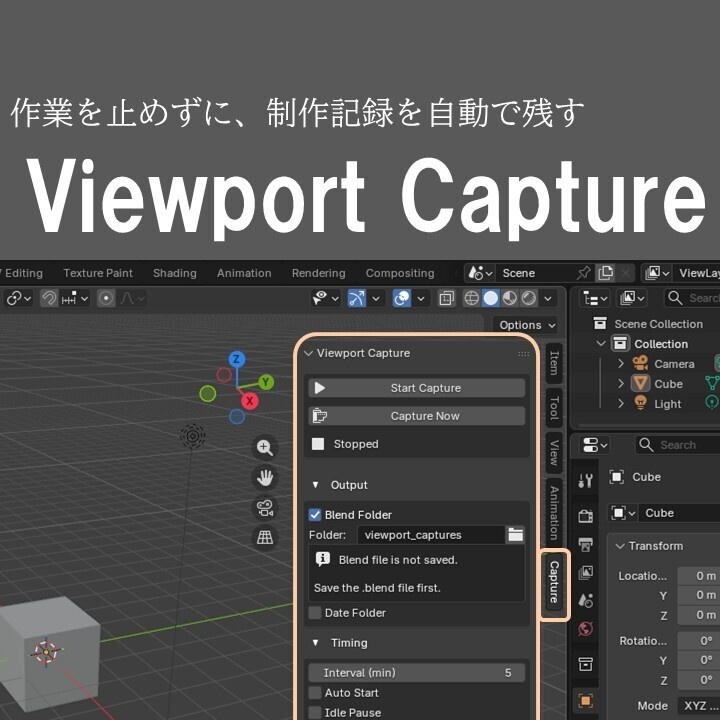Screen dimensions: 720x720
Task: Expand the Light outliner row
Action: [x=621, y=404]
